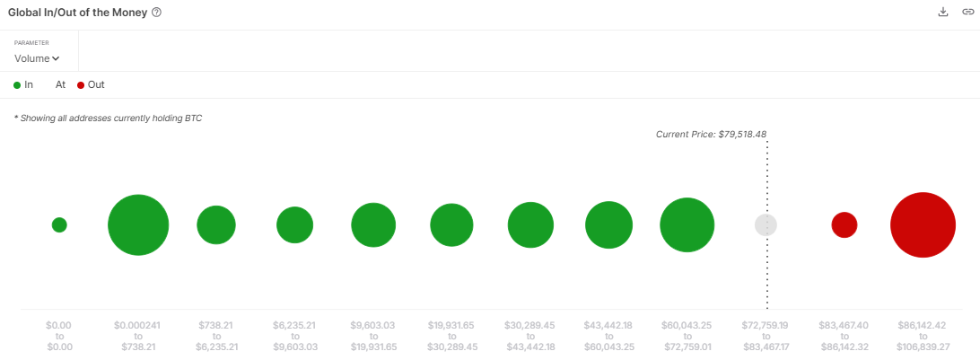Click the Global In/Out of the Money title
Image resolution: width=980 pixels, height=360 pixels.
pyautogui.click(x=78, y=12)
